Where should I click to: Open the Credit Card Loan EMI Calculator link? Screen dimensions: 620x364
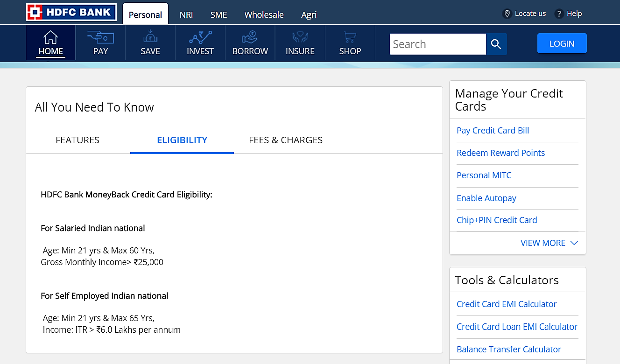(x=517, y=327)
